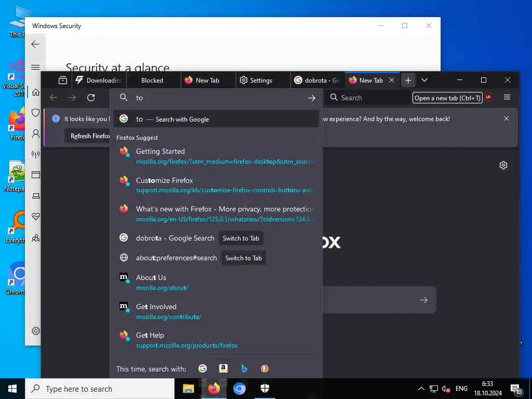Open Account protection person icon in Windows Security
Screen dimensions: 532x399
pyautogui.click(x=36, y=134)
